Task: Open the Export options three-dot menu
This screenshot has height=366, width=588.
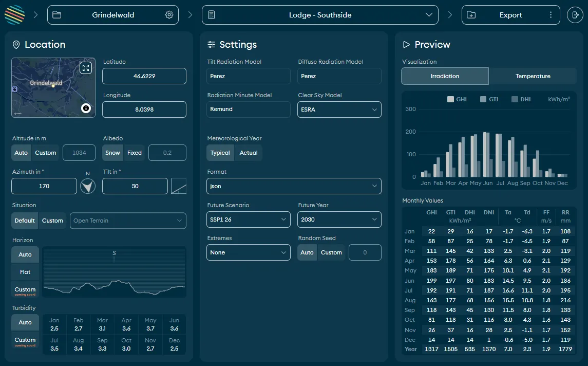Action: 551,15
